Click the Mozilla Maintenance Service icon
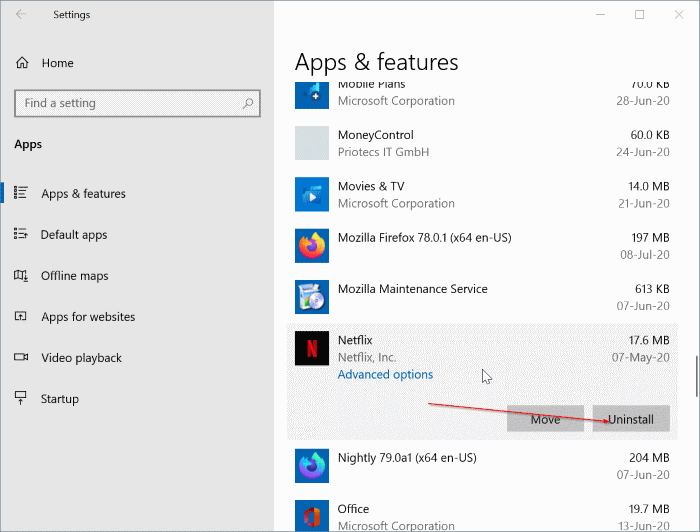This screenshot has width=700, height=532. pos(312,297)
